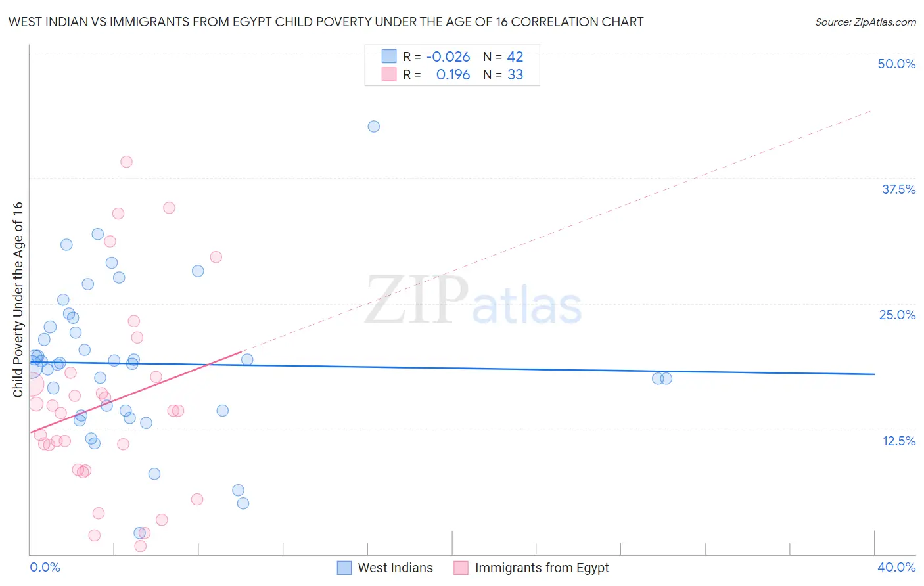Screen dimensions: 924x586
Task: Click the 12.5% y-axis label
Action: pos(899,441)
